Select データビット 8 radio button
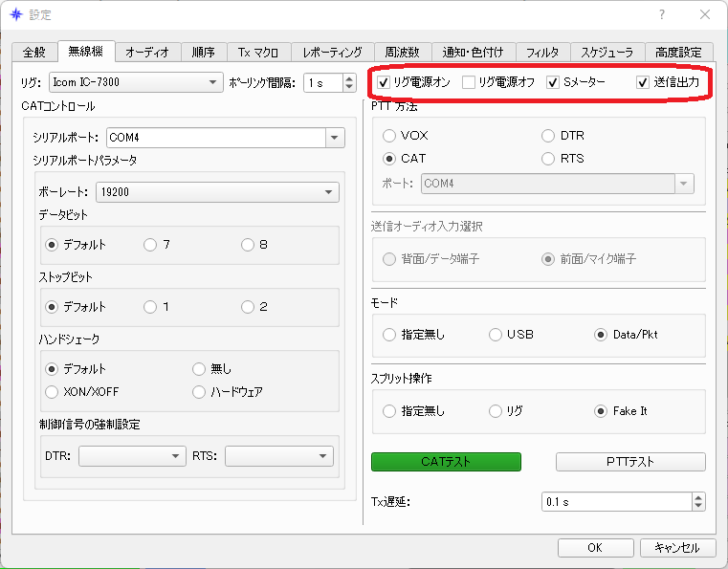The image size is (728, 569). [x=248, y=245]
